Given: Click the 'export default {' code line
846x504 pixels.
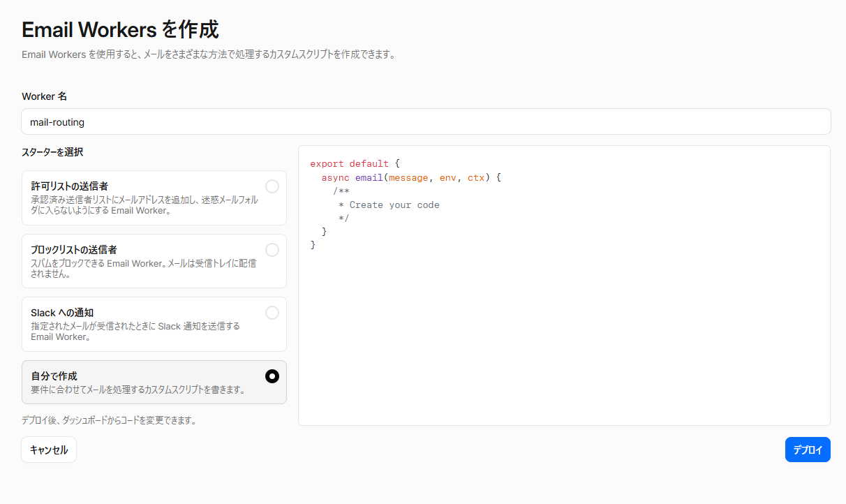Looking at the screenshot, I should pos(355,164).
